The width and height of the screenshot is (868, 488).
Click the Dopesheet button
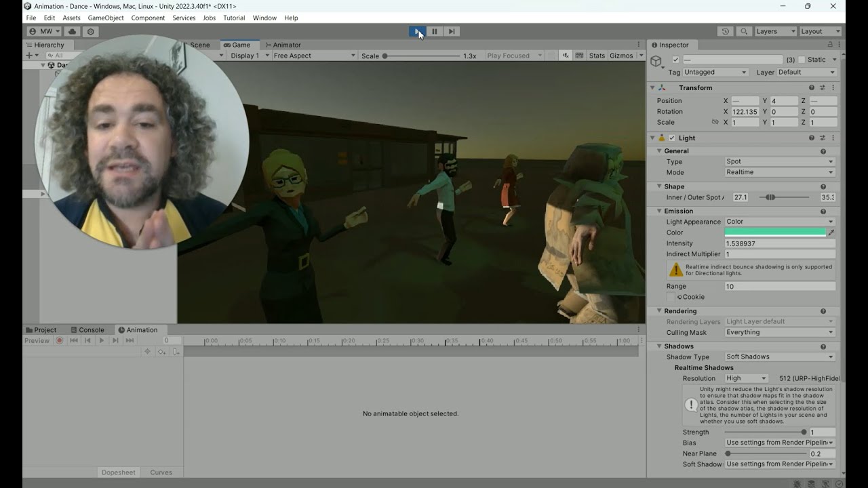coord(118,472)
